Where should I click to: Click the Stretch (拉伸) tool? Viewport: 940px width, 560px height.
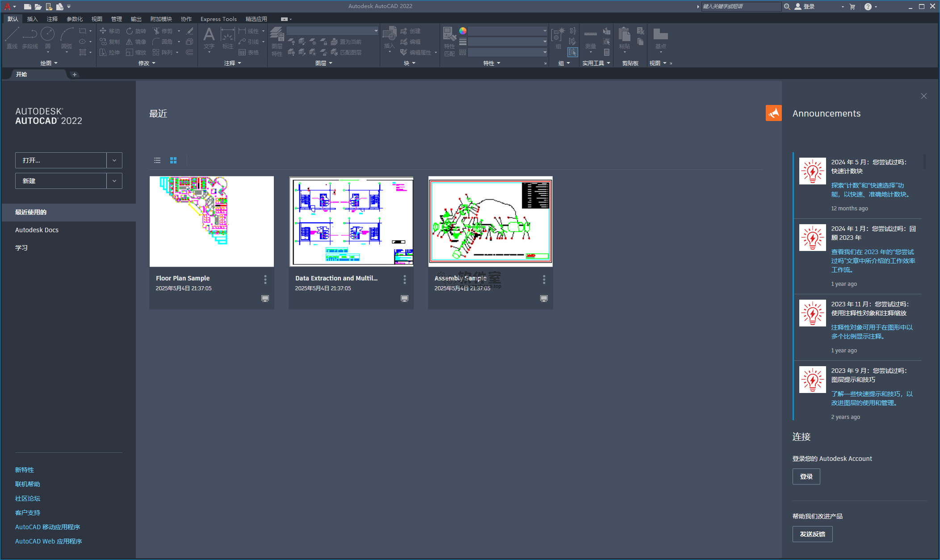pos(110,52)
